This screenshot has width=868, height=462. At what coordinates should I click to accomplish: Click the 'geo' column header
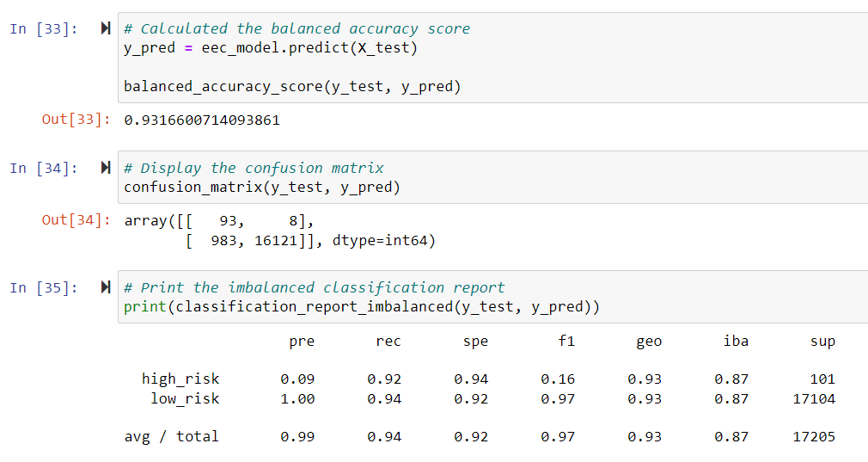pyautogui.click(x=649, y=342)
